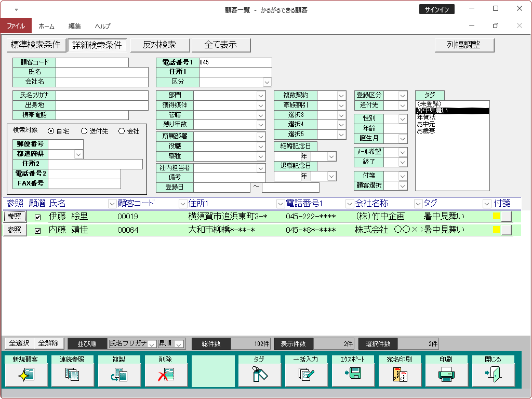Image resolution: width=532 pixels, height=399 pixels.
Task: Click the 新規顧客 new customer icon
Action: coord(26,374)
